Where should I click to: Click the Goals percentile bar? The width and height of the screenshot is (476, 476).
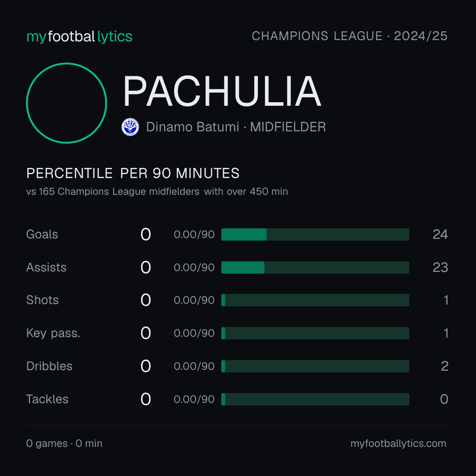click(x=315, y=234)
